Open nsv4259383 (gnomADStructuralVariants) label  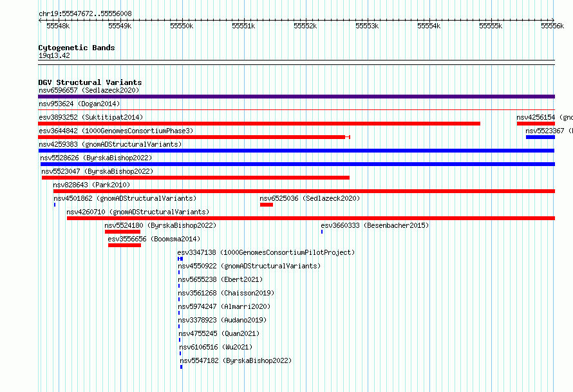110,144
